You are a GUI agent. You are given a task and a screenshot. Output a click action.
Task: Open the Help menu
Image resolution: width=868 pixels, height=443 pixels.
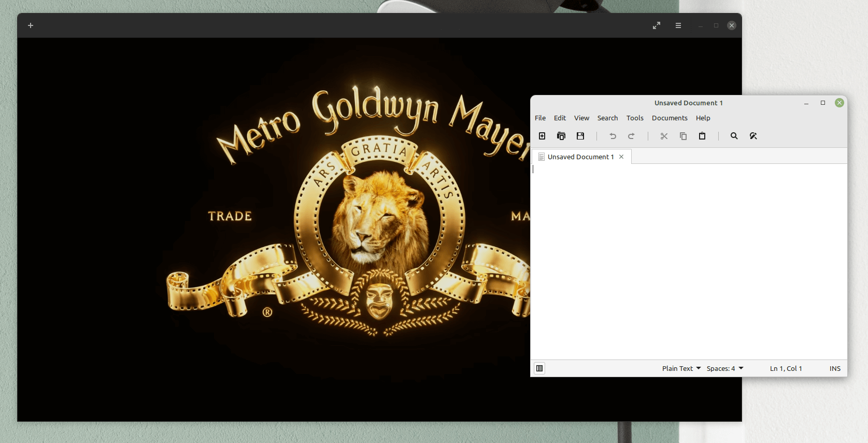tap(703, 118)
